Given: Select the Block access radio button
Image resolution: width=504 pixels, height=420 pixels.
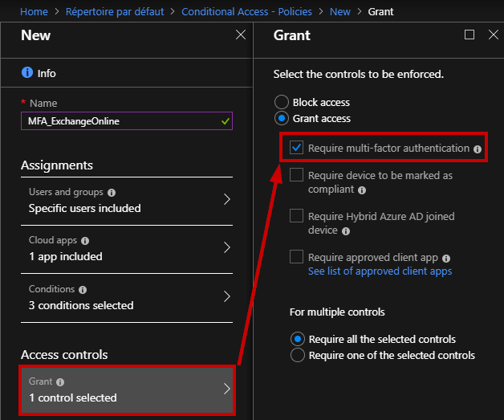Looking at the screenshot, I should coord(282,102).
